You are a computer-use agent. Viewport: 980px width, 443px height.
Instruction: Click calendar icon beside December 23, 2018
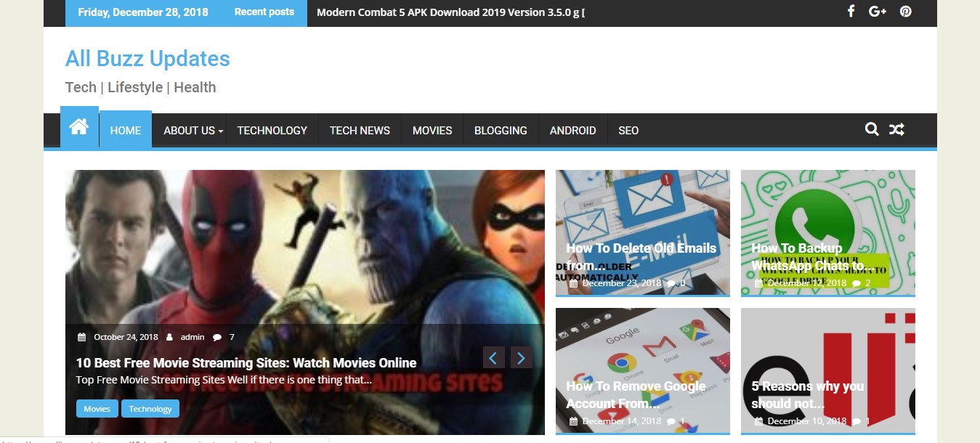pyautogui.click(x=573, y=283)
